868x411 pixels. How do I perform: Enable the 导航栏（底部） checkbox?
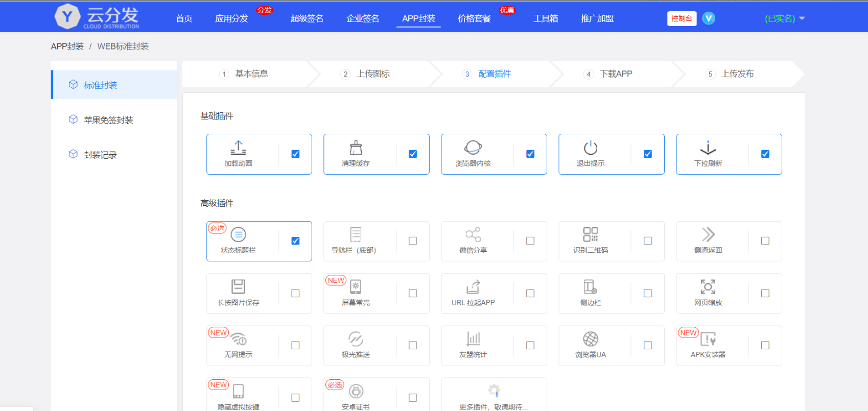point(413,240)
